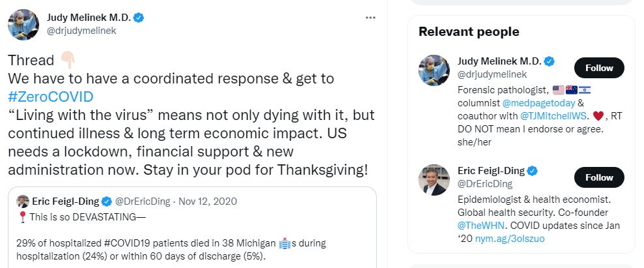Click verified badge next to Judy Melinek in sidebar
The height and width of the screenshot is (268, 644).
549,61
